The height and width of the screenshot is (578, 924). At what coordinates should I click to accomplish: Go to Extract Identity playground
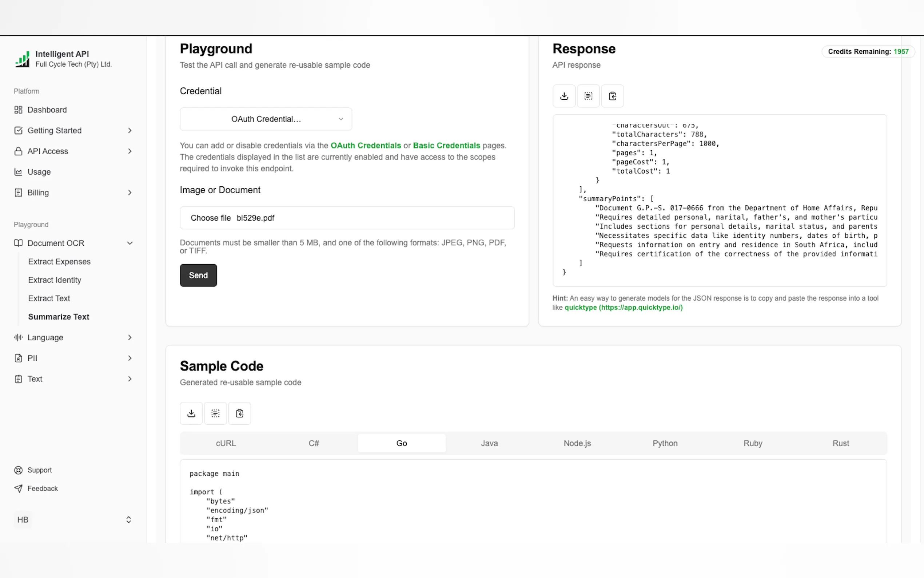55,280
